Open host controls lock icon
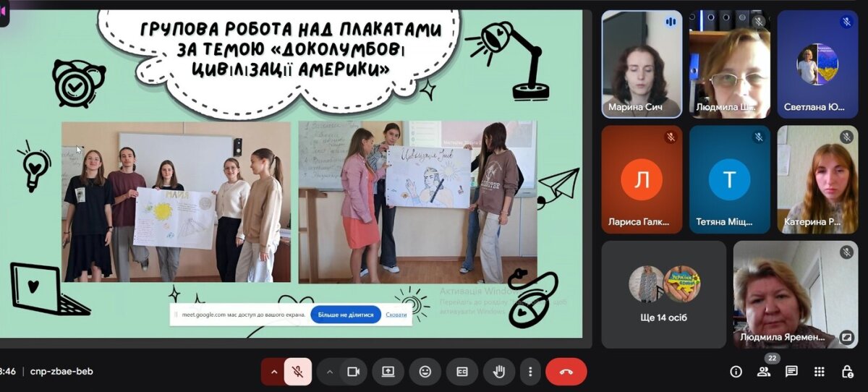Screen dimensions: 868x392 847,372
